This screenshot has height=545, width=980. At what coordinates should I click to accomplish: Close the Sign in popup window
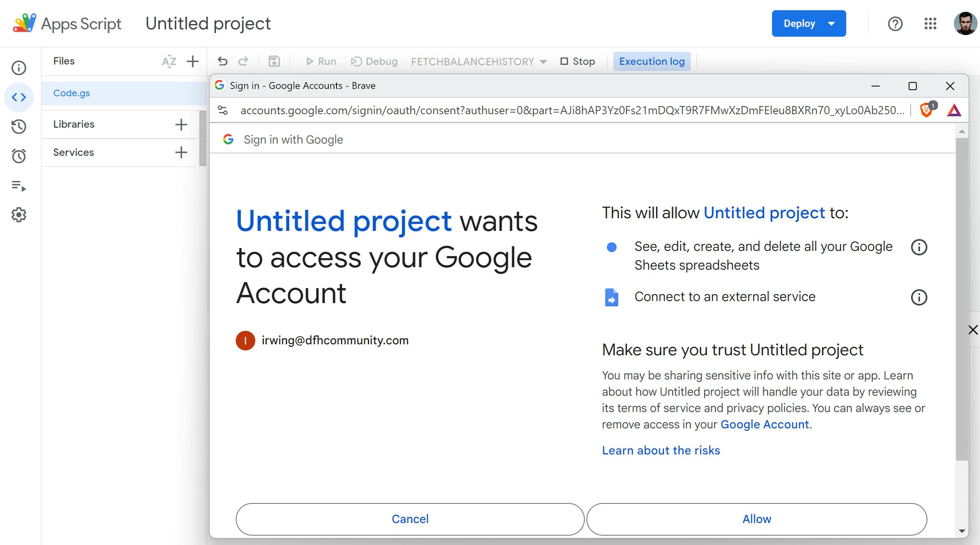point(950,86)
